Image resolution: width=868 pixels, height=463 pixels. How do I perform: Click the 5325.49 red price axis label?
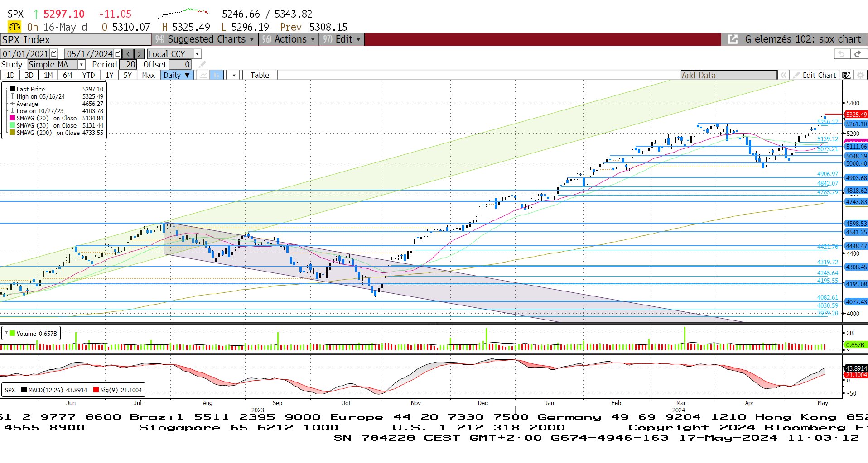click(x=856, y=115)
